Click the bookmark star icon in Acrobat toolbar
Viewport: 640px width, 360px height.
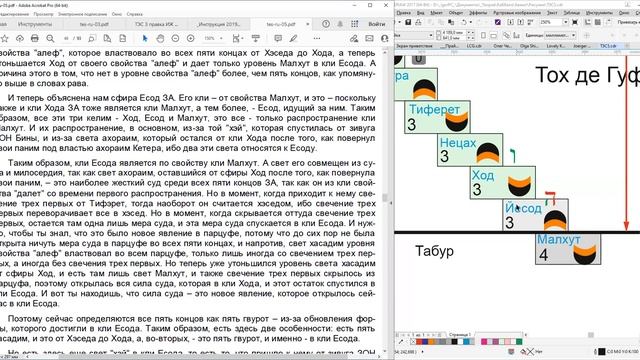coord(4,38)
